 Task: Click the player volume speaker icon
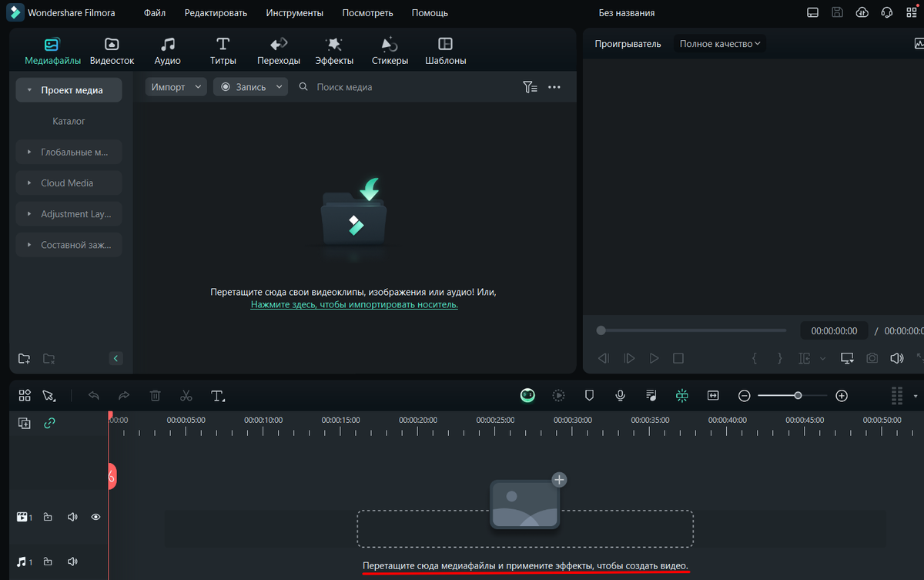point(897,358)
